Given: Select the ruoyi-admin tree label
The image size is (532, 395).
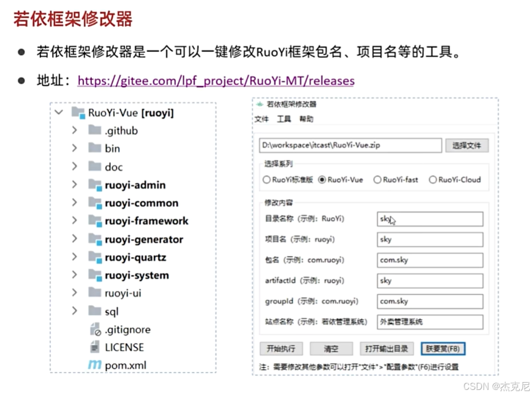Looking at the screenshot, I should pyautogui.click(x=135, y=185).
